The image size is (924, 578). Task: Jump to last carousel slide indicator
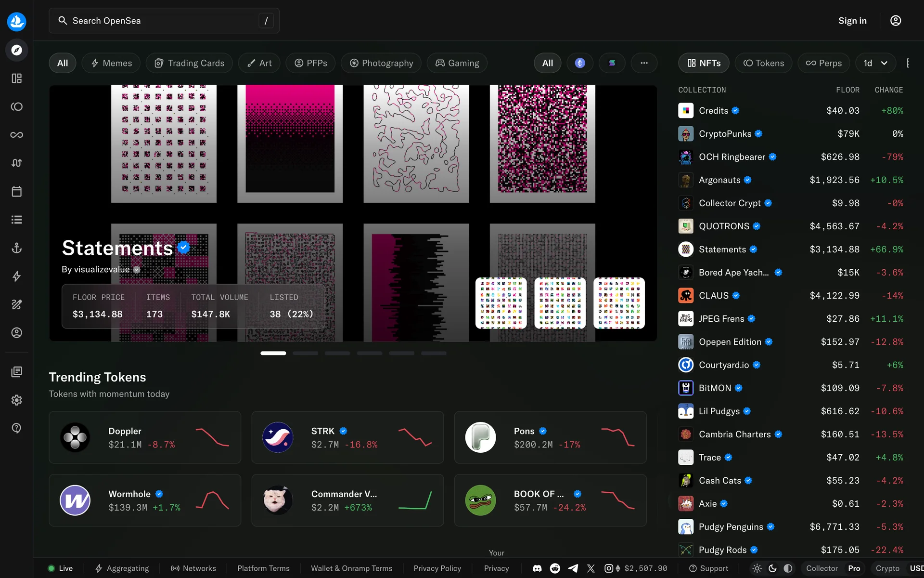pos(434,353)
